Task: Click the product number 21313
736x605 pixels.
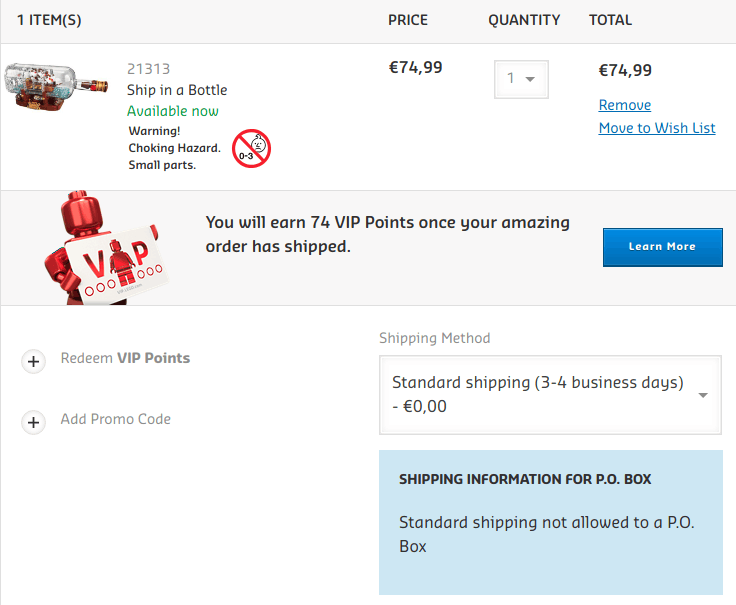Action: click(148, 69)
